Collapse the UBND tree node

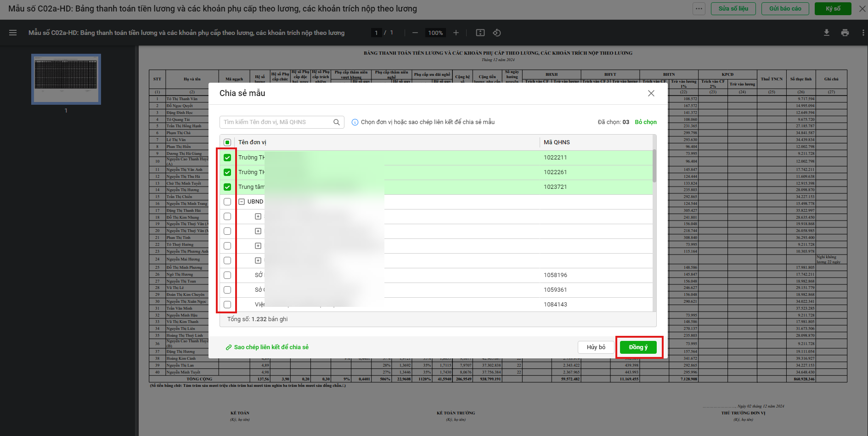(x=242, y=202)
